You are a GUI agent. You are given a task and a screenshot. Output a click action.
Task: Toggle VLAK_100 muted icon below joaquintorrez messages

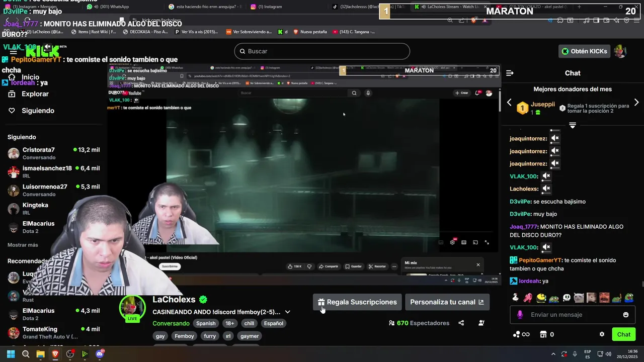[546, 176]
